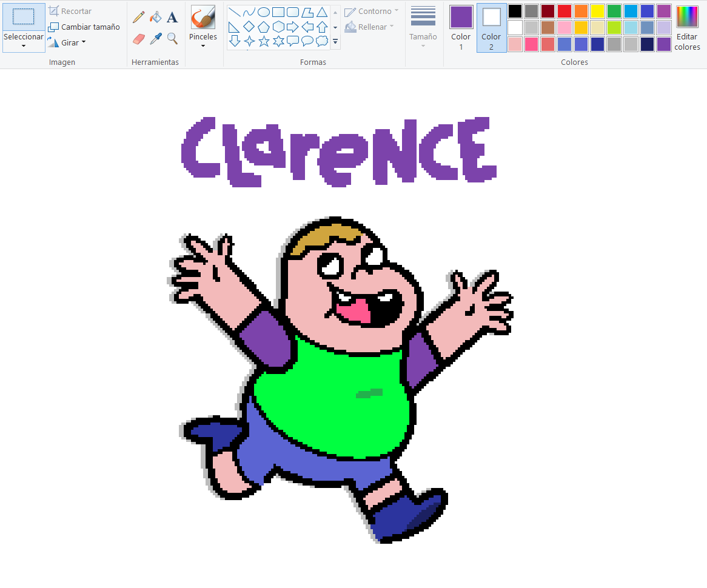This screenshot has height=588, width=707.
Task: Expand the full shapes gallery
Action: 335,41
